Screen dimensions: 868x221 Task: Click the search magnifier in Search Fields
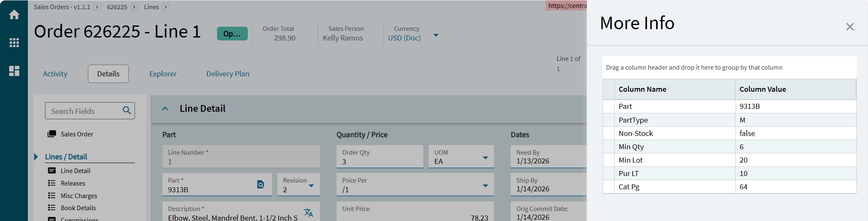pos(127,110)
